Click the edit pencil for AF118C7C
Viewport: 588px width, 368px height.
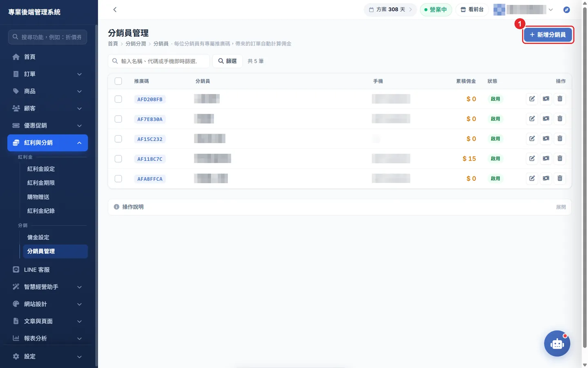(x=532, y=158)
